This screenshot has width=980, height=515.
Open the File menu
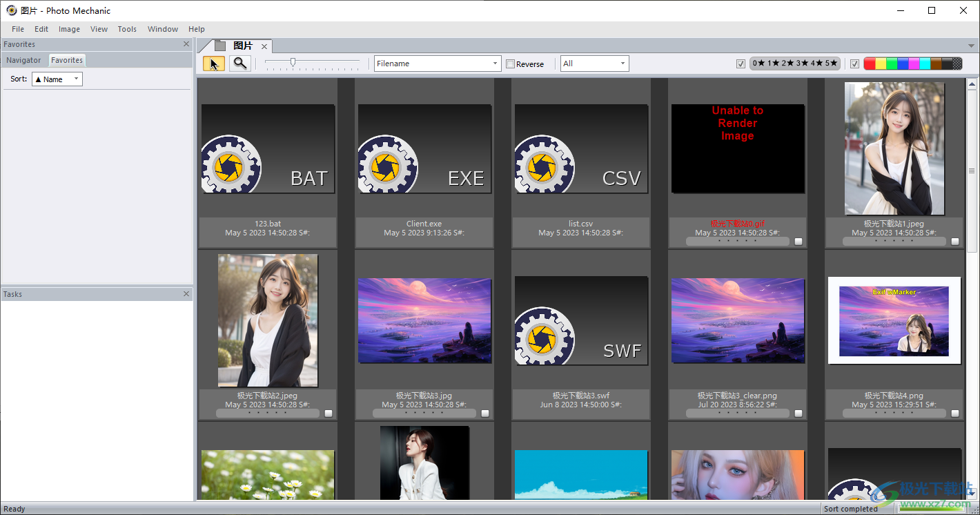click(18, 29)
